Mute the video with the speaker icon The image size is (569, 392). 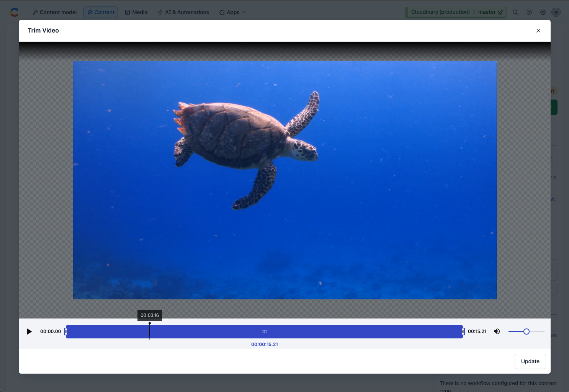point(497,332)
